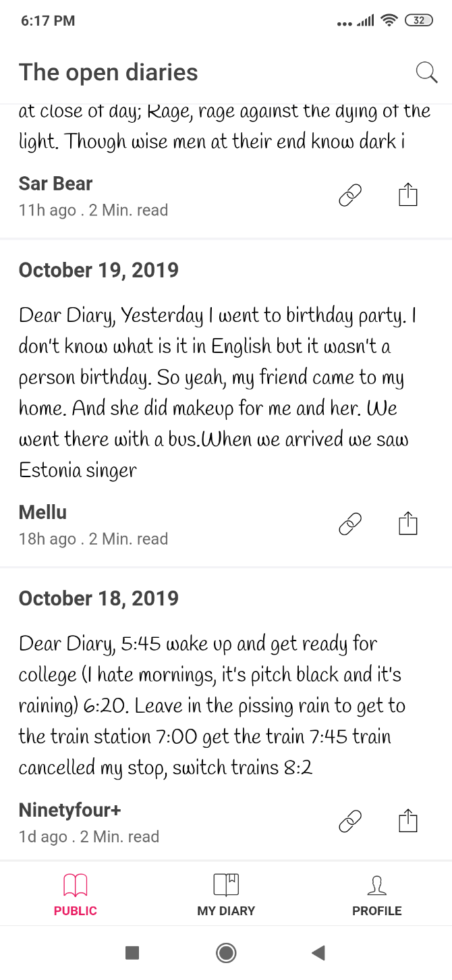The width and height of the screenshot is (452, 980).
Task: Tap the author name Mellu
Action: point(43,512)
